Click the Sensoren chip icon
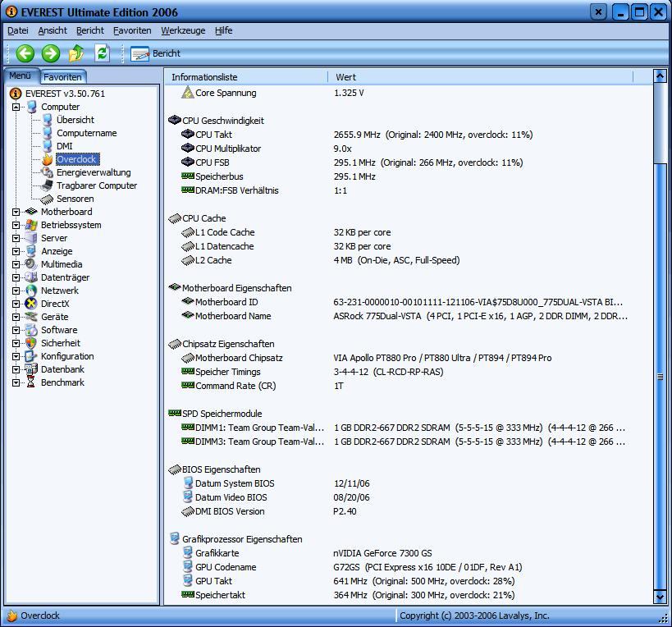 pos(47,199)
